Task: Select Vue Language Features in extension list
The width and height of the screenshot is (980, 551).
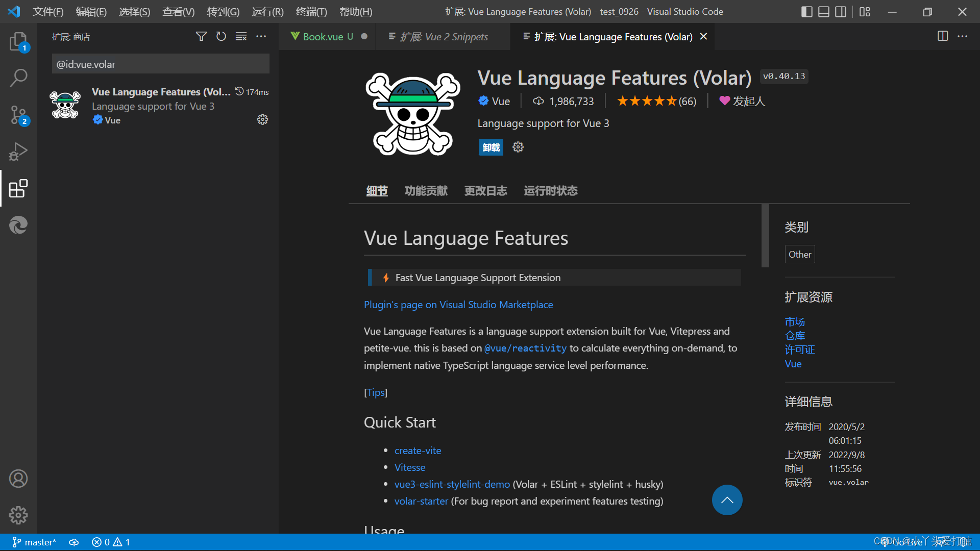Action: (158, 106)
